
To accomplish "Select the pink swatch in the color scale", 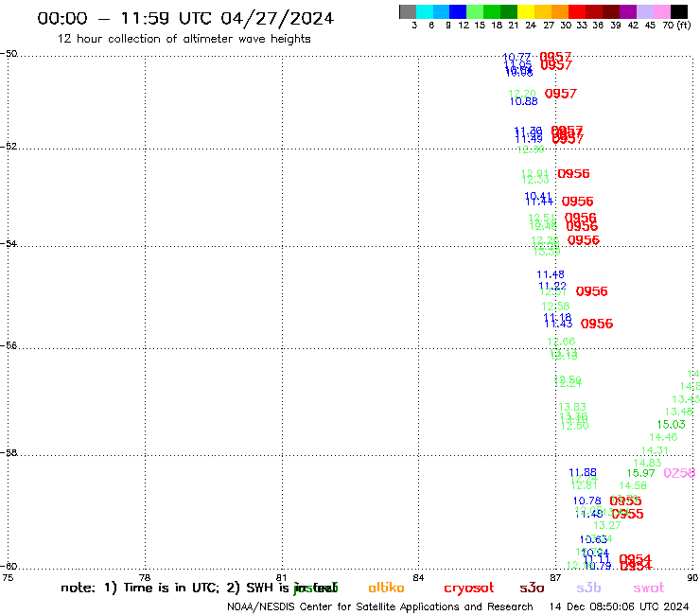I will pos(662,11).
